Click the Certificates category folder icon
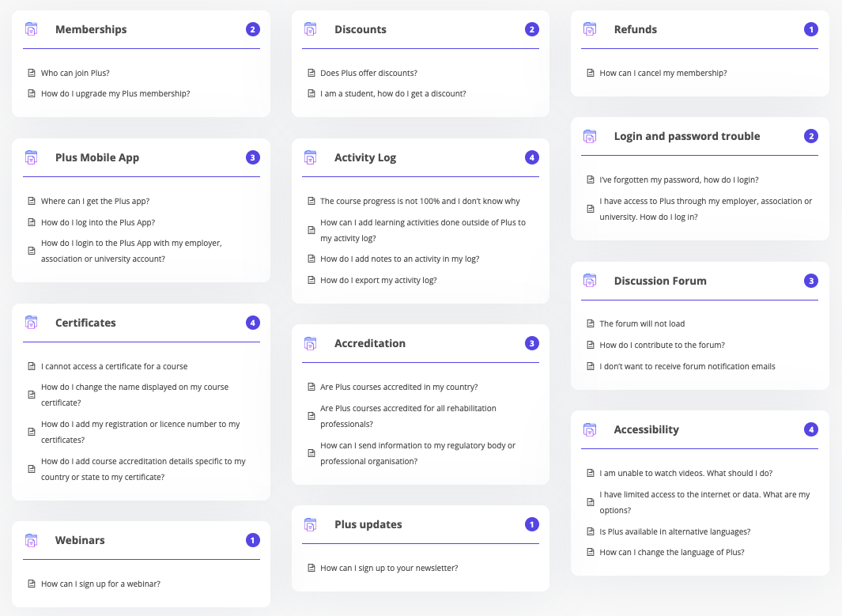The width and height of the screenshot is (842, 616). click(x=31, y=322)
